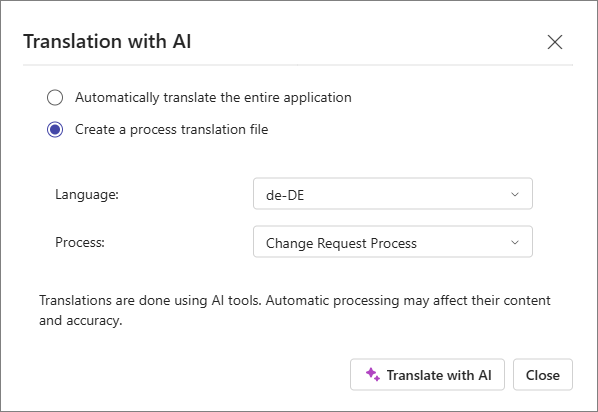The height and width of the screenshot is (412, 598).
Task: Expand the Language dropdown chevron arrow
Action: (515, 194)
